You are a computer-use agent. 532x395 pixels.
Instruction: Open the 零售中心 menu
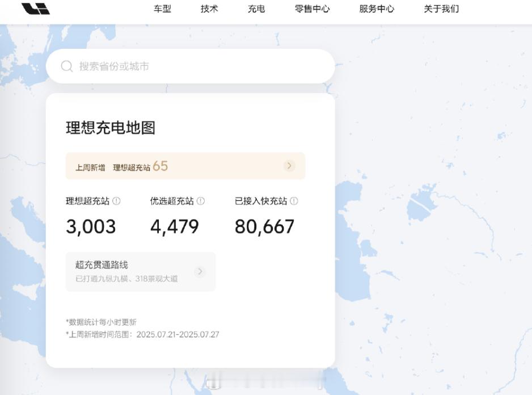[312, 9]
